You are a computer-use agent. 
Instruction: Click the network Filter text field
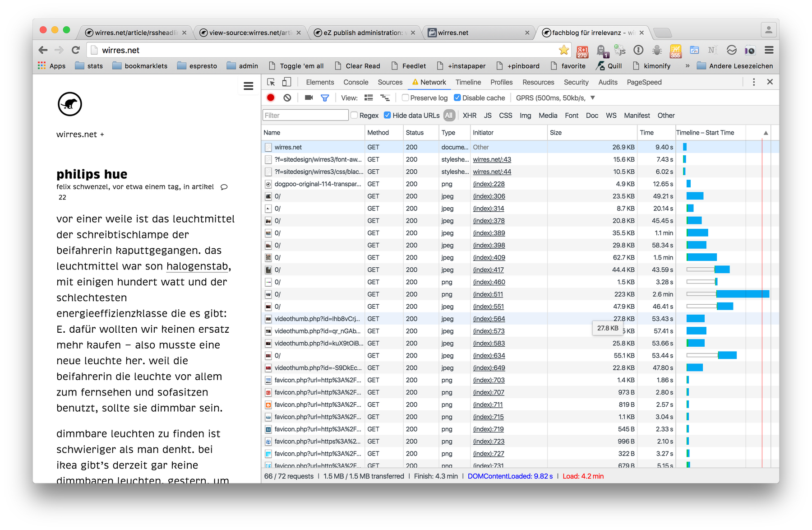point(305,115)
